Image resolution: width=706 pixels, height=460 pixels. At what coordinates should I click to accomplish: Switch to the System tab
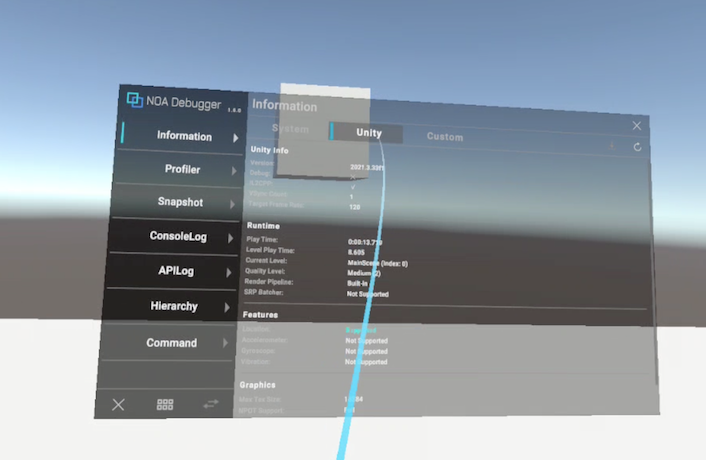[290, 129]
